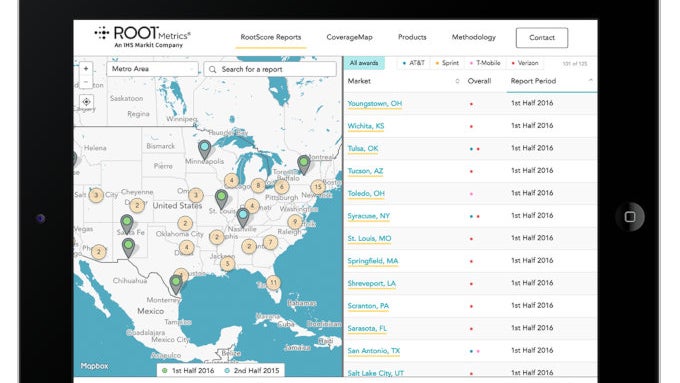Open the cluster of 2 near Phoenix

(99, 252)
